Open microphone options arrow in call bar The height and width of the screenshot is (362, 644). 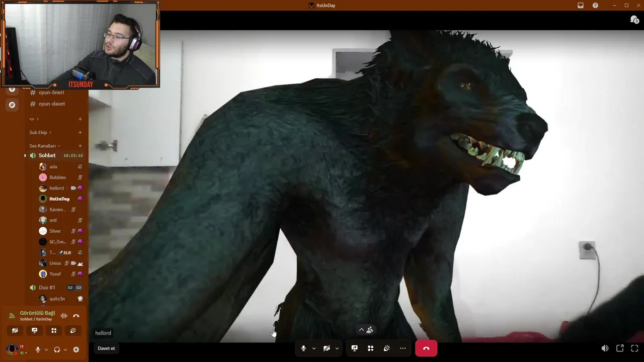tap(313, 348)
